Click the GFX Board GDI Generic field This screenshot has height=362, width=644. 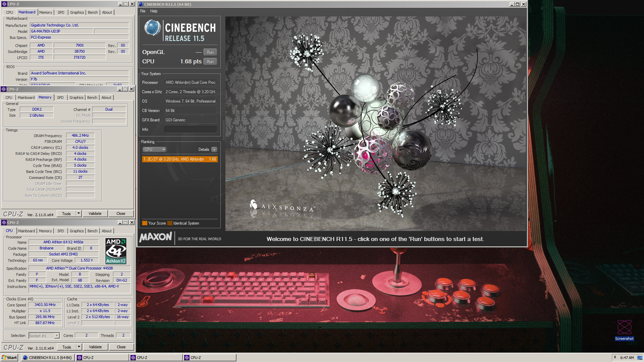[x=190, y=120]
